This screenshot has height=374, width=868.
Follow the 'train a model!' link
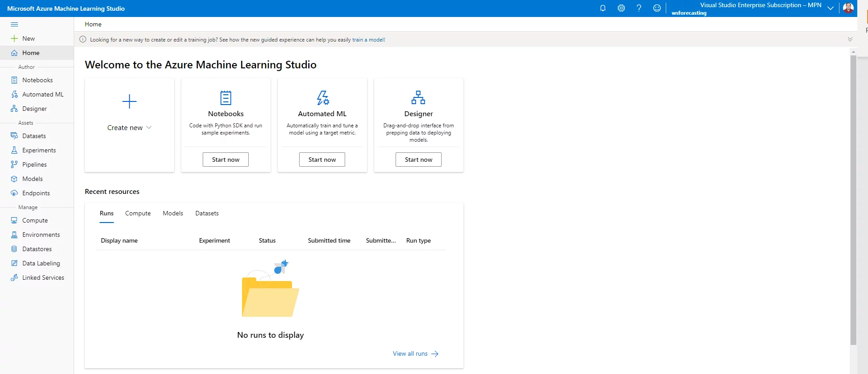(369, 40)
